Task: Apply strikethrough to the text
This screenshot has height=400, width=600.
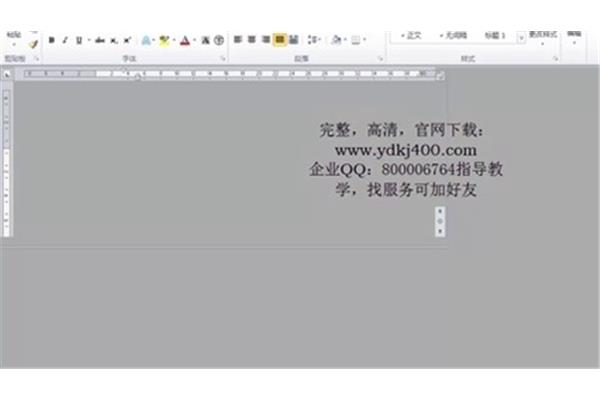Action: pyautogui.click(x=100, y=40)
